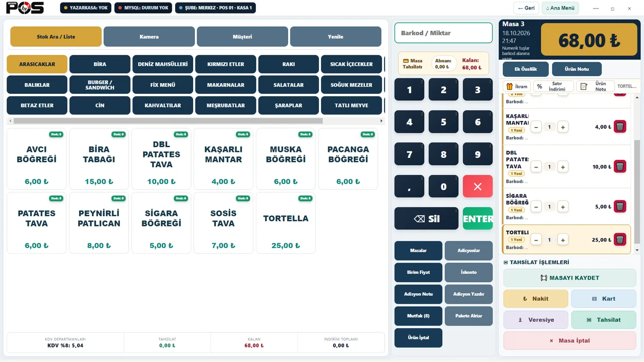Switch to SALATALAR category

tap(289, 85)
